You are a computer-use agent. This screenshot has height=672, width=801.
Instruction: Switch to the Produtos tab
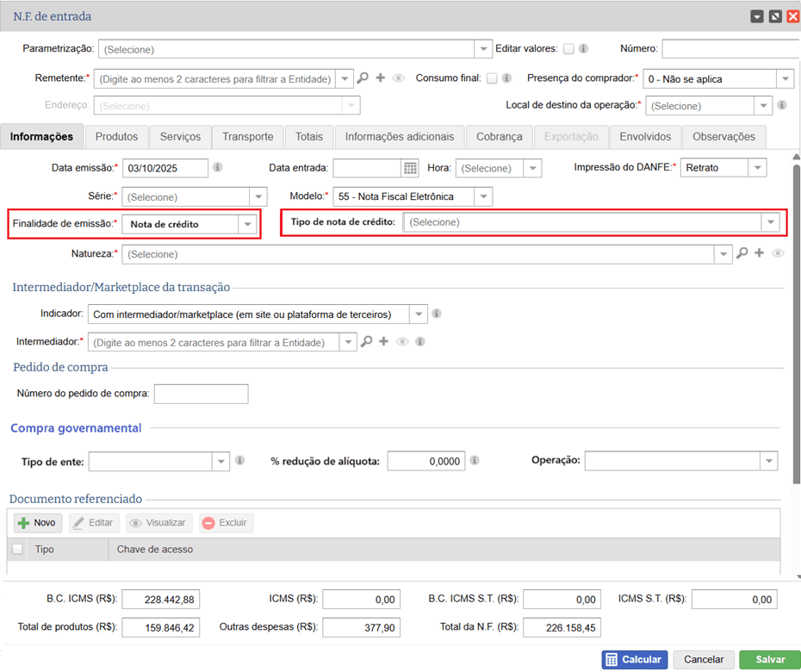click(x=116, y=136)
